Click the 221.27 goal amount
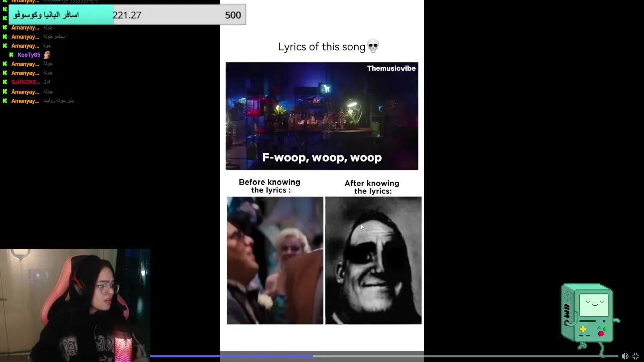The height and width of the screenshot is (362, 644). [127, 15]
